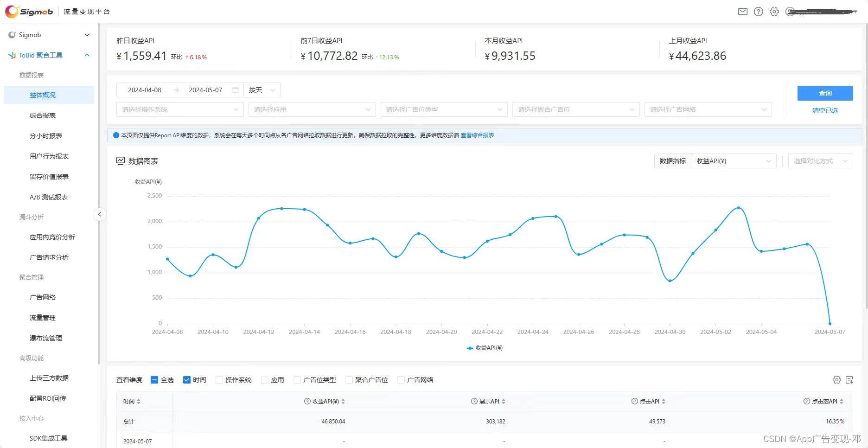Image resolution: width=868 pixels, height=448 pixels.
Task: Open 整体概况 in sidebar
Action: 49,95
